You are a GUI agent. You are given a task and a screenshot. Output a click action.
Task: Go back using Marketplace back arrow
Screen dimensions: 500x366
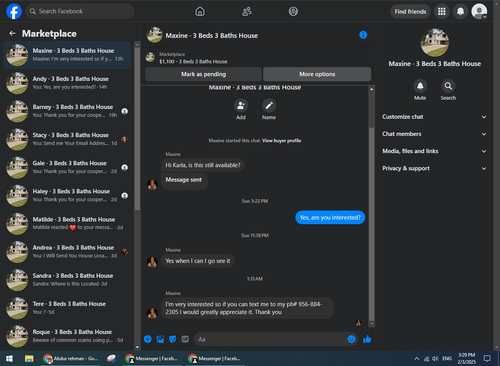click(x=12, y=33)
